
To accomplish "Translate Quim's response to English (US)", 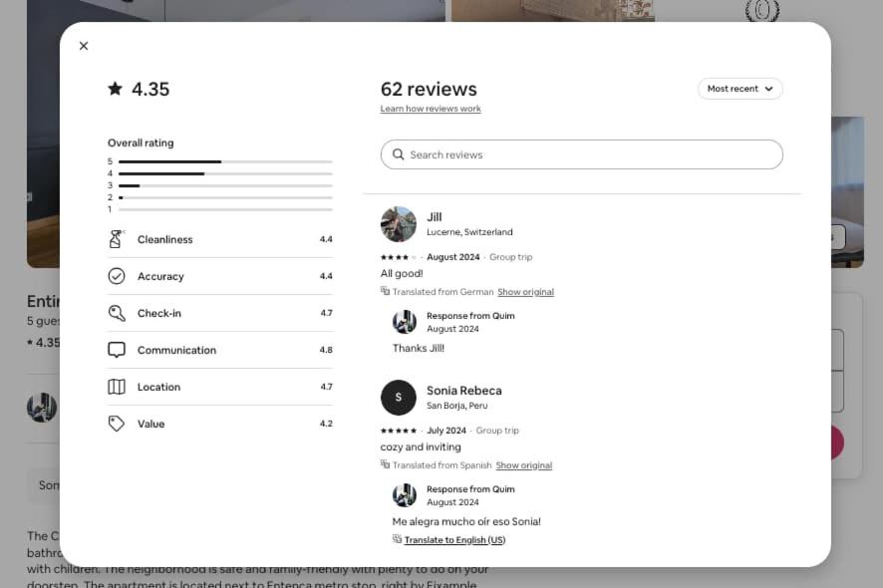I will coord(454,540).
